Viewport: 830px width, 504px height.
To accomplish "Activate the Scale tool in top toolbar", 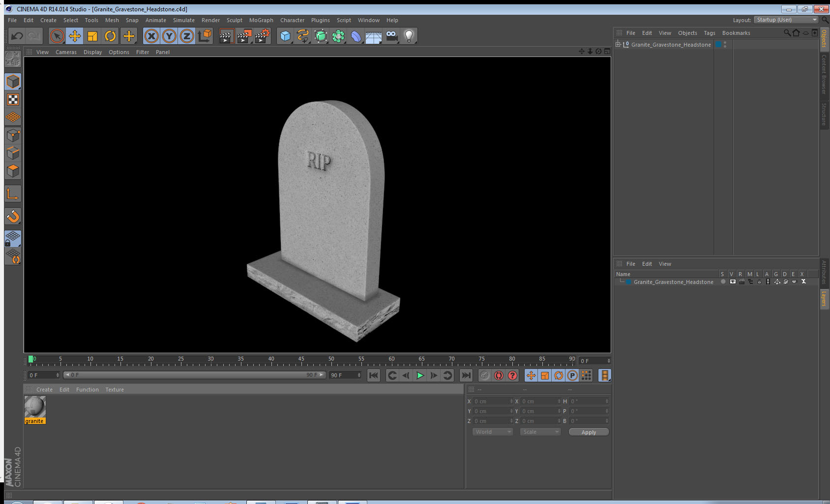I will pyautogui.click(x=92, y=36).
